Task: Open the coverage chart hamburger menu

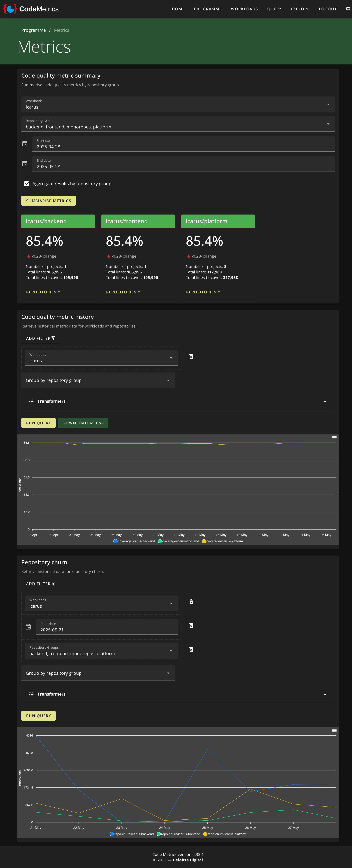Action: point(334,438)
